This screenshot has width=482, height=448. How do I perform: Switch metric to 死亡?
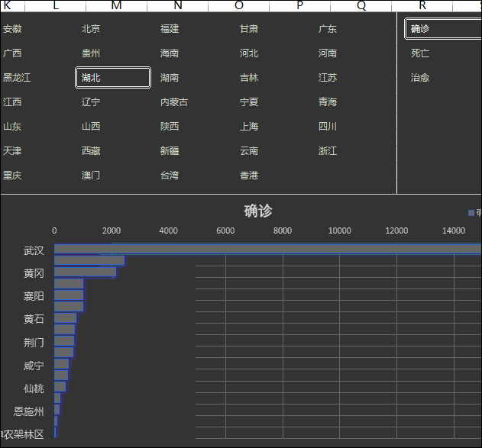point(420,53)
